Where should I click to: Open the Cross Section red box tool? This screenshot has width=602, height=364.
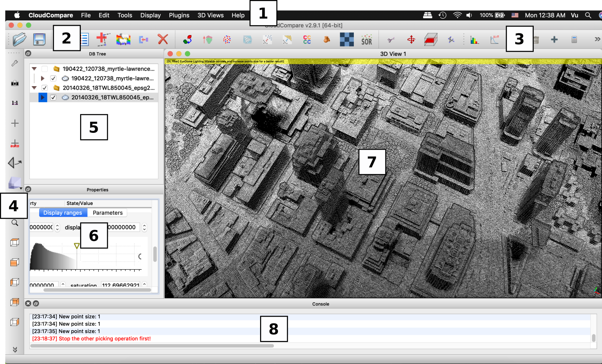pyautogui.click(x=431, y=39)
